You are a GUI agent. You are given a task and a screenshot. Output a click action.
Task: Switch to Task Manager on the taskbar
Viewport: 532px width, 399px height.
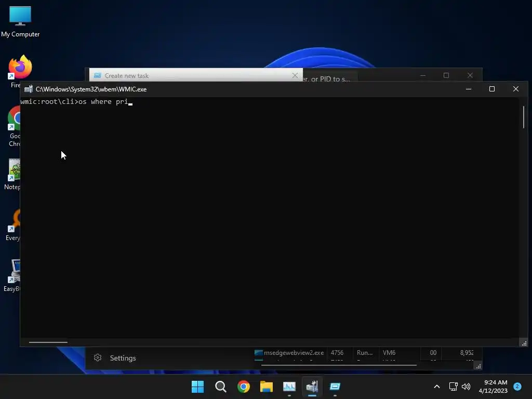289,387
